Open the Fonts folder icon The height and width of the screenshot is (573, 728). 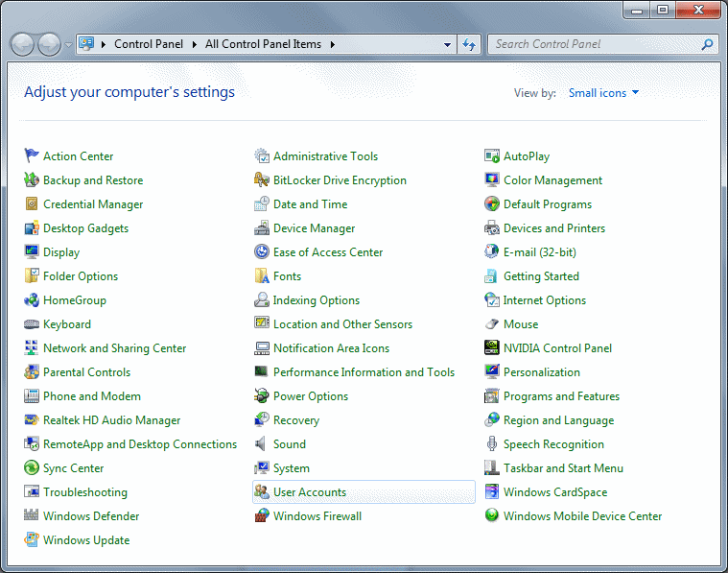coord(262,276)
